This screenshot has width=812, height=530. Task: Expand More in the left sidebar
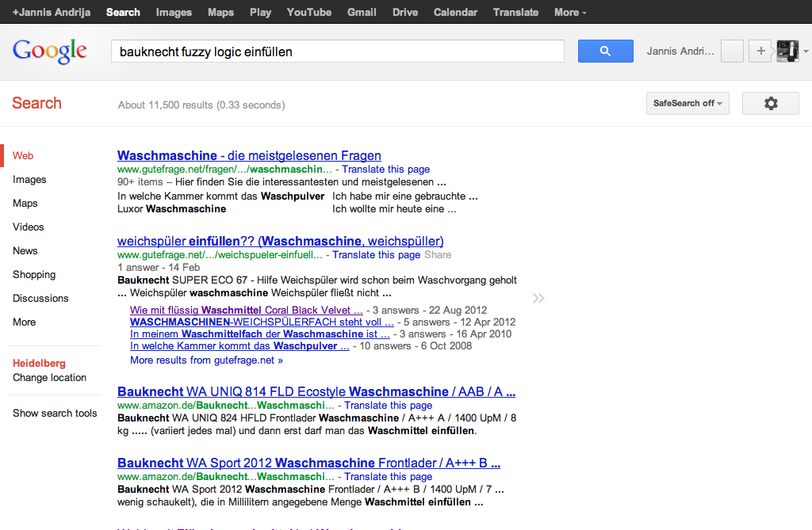[x=25, y=322]
